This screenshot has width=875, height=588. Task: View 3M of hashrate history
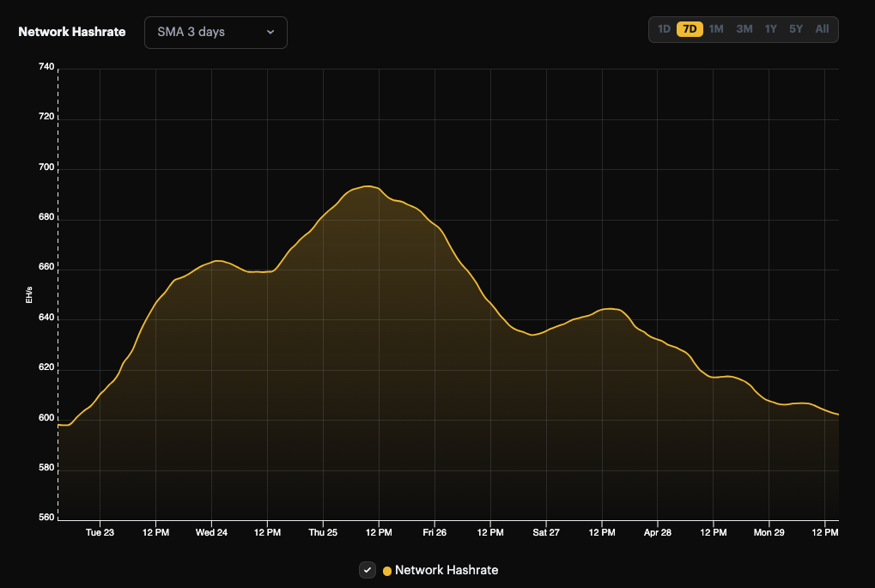pos(743,28)
